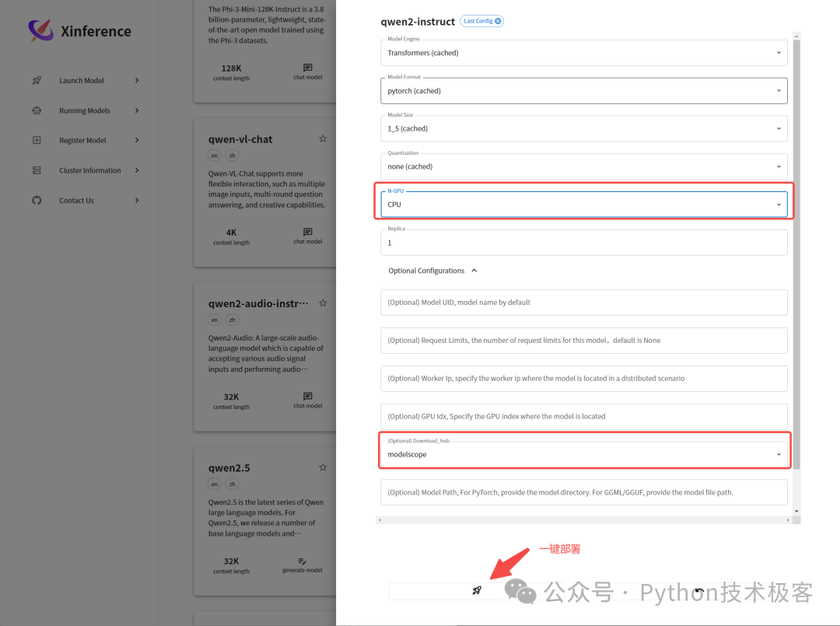Click the Last Config chip

tap(481, 21)
